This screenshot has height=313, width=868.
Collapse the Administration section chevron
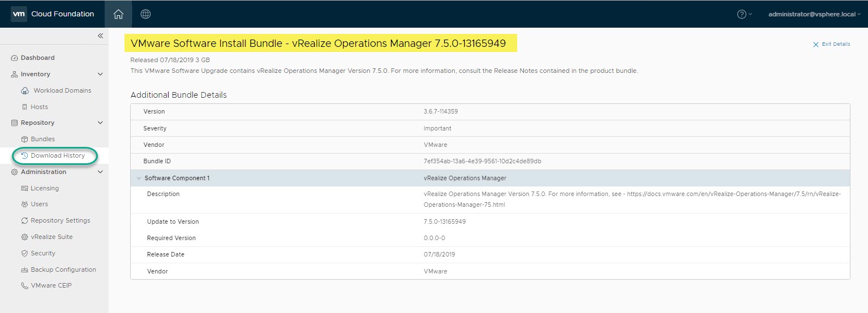[x=100, y=172]
